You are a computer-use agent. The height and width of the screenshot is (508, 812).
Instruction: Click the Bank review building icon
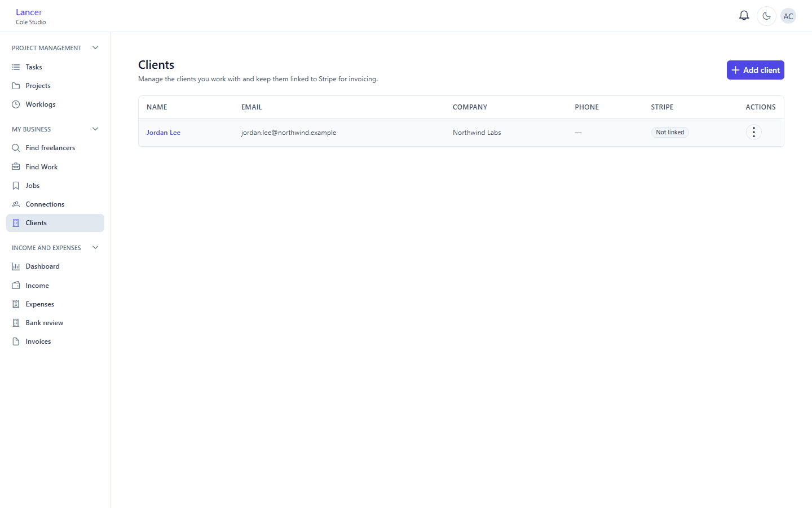(x=16, y=323)
